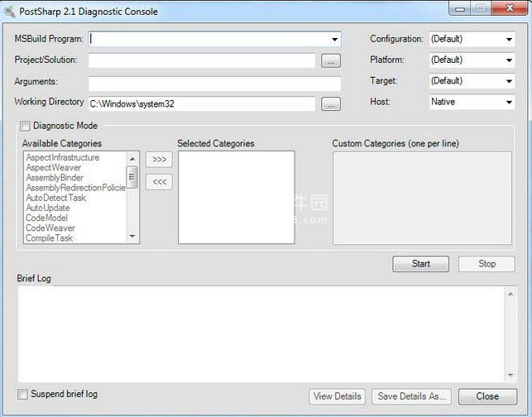Screen dimensions: 532x417
Task: Select CompileTask category
Action: tap(49, 237)
